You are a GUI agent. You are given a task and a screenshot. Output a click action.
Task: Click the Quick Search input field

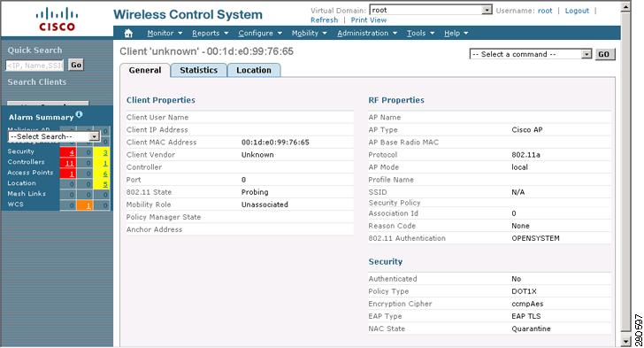[34, 66]
